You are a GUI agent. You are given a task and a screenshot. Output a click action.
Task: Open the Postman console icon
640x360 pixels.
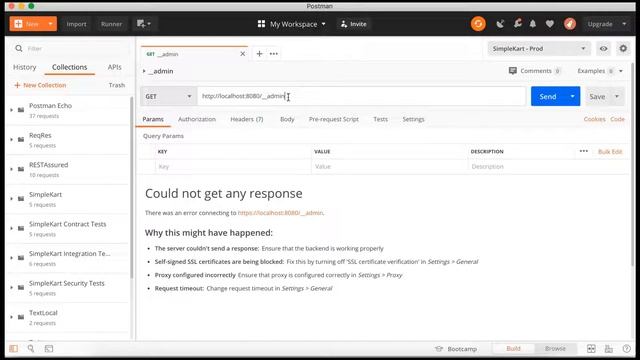pyautogui.click(x=49, y=349)
